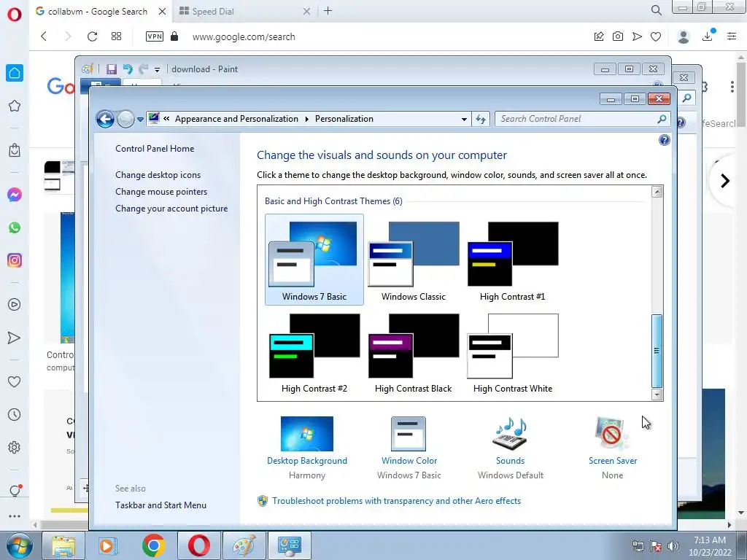
Task: Open Troubleshoot problems with transparency link
Action: (x=396, y=501)
